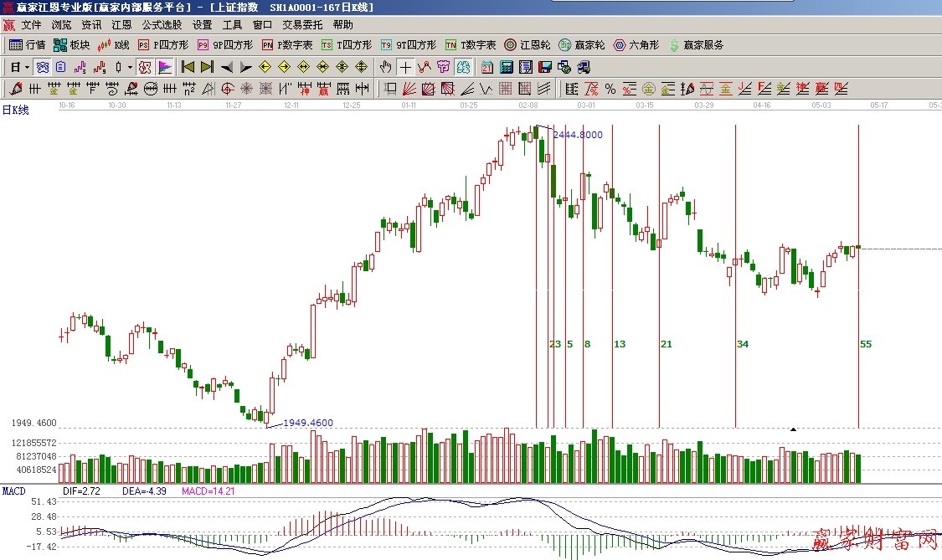This screenshot has height=560, width=942.
Task: Open the 公式选股 menu
Action: pyautogui.click(x=162, y=25)
